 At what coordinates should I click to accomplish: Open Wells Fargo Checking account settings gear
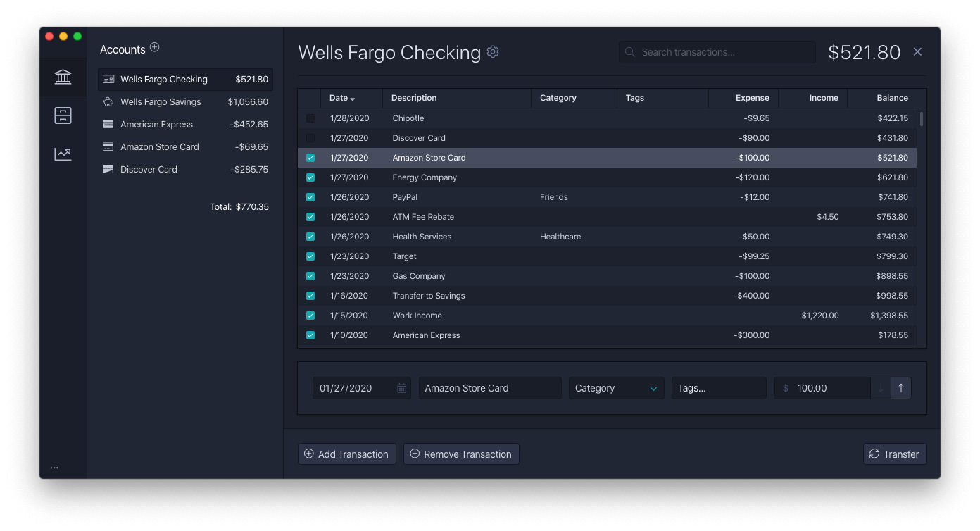[492, 51]
